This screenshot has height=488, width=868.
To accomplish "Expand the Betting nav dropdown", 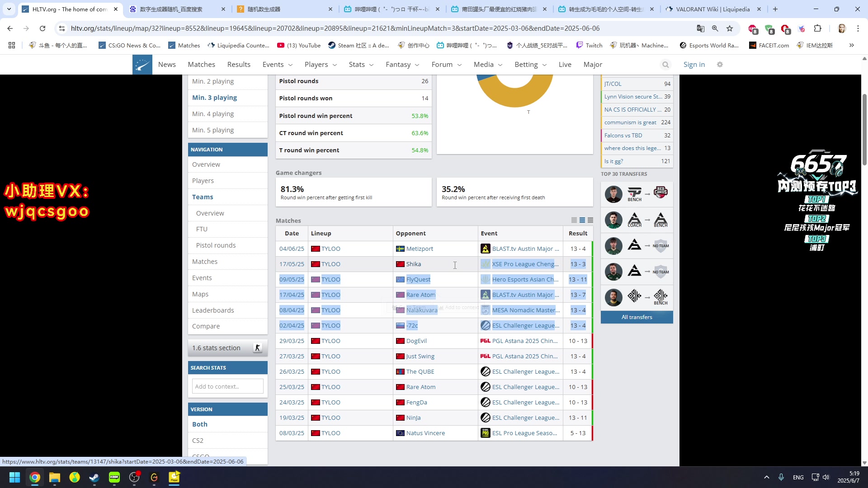I will [x=544, y=65].
